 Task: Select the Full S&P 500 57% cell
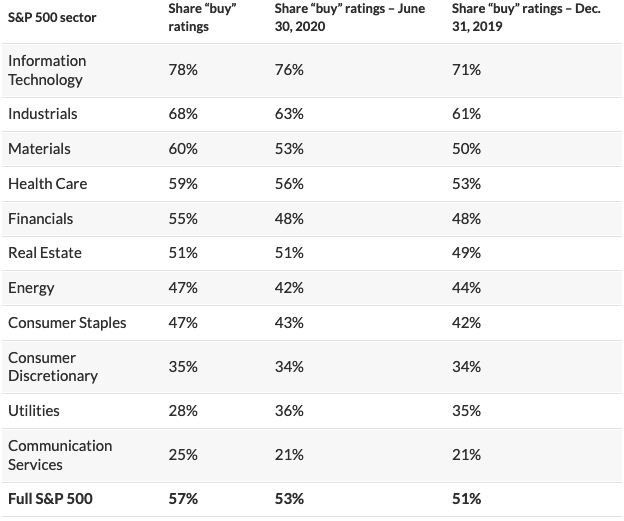[182, 498]
